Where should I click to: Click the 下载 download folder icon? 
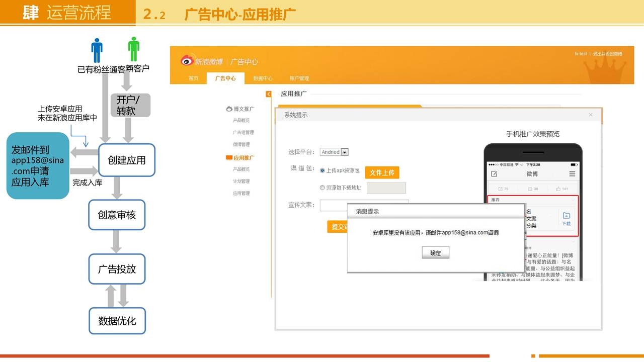click(x=566, y=216)
